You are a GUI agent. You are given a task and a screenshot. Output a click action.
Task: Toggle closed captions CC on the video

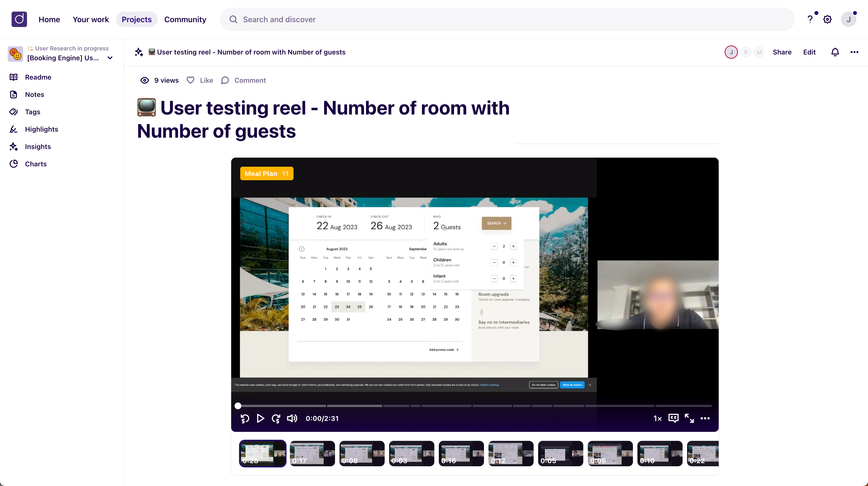[x=673, y=418]
